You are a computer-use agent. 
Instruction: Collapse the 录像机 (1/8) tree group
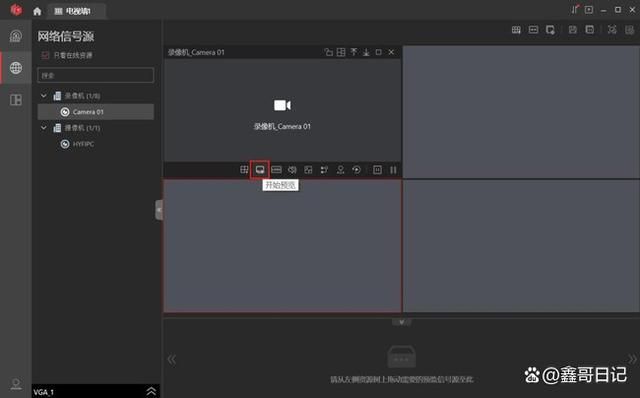click(x=44, y=96)
